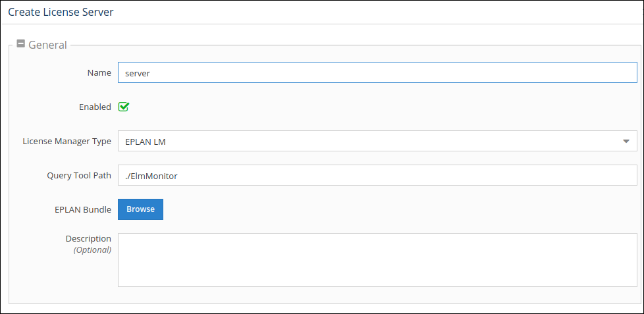Toggle the Enabled checkbox

pyautogui.click(x=123, y=107)
